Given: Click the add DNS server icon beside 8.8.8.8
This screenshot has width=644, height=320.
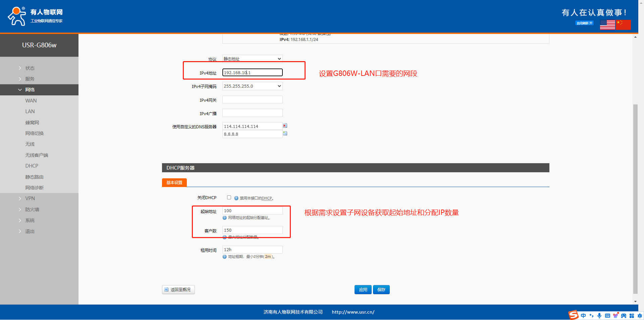Looking at the screenshot, I should [x=285, y=133].
